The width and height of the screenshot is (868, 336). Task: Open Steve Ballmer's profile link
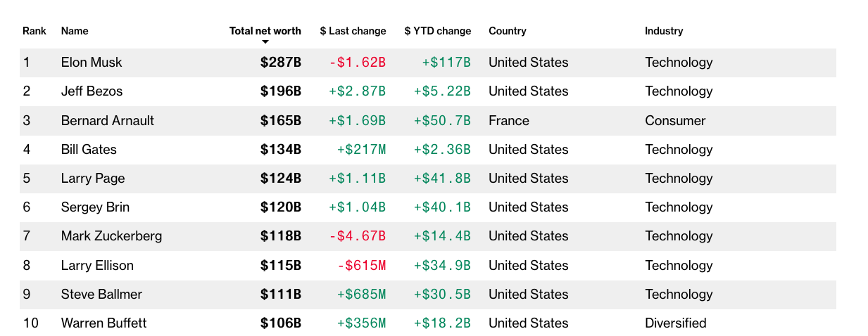pos(101,295)
